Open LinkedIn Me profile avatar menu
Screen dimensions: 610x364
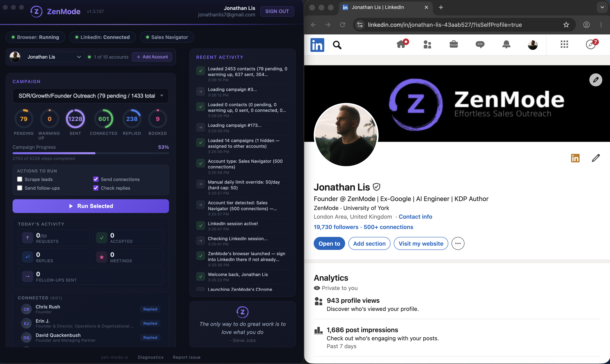[533, 45]
